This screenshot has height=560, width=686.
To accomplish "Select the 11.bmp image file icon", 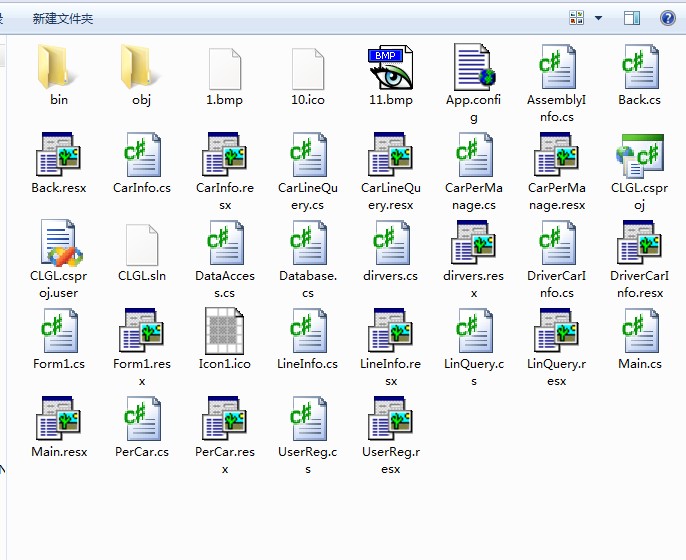I will coord(391,67).
